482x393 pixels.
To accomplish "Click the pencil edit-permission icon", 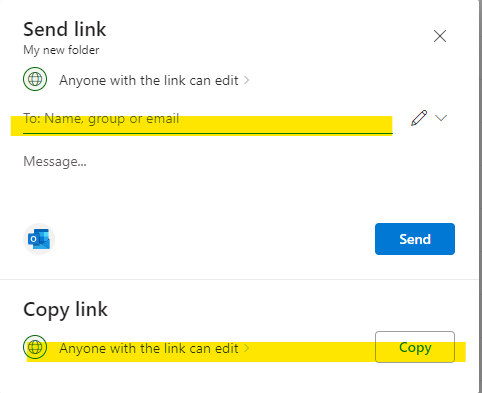I will tap(419, 118).
